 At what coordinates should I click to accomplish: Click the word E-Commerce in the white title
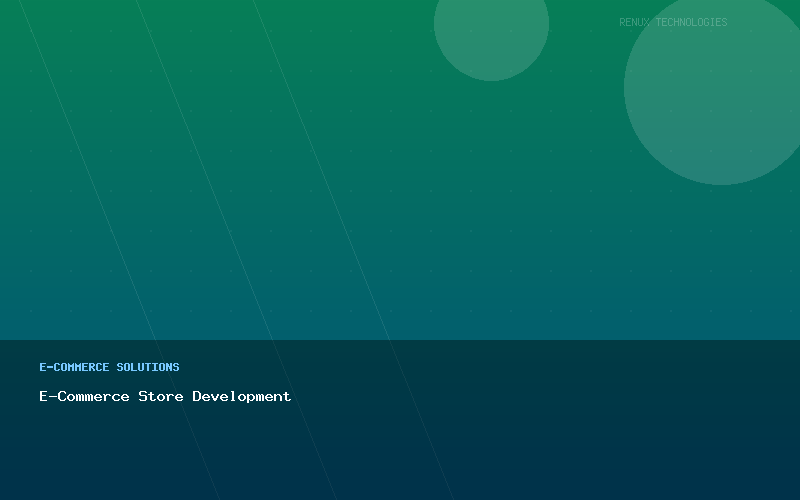pyautogui.click(x=84, y=397)
